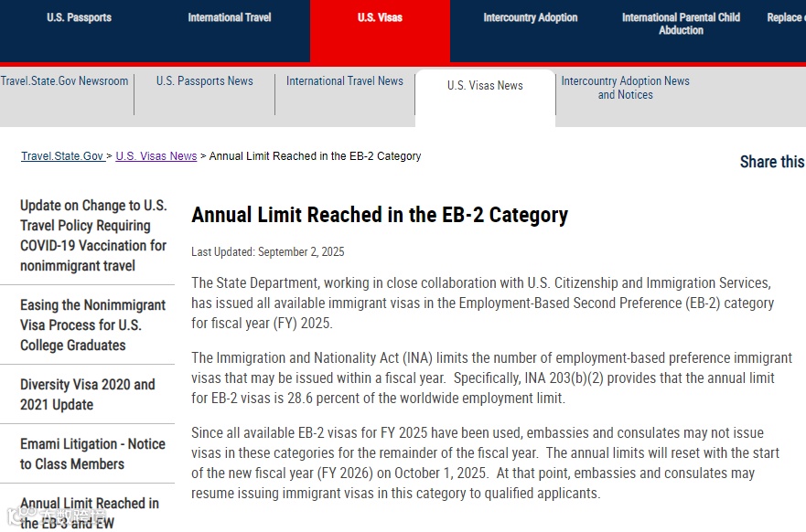Open sidebar article on COVID-19 vaccination travel policy
The width and height of the screenshot is (806, 532).
click(93, 235)
